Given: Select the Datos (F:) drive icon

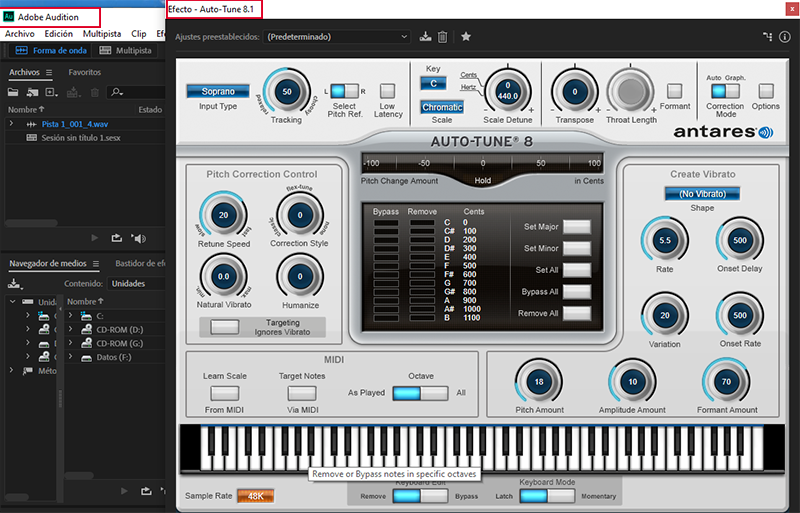Looking at the screenshot, I should point(86,357).
